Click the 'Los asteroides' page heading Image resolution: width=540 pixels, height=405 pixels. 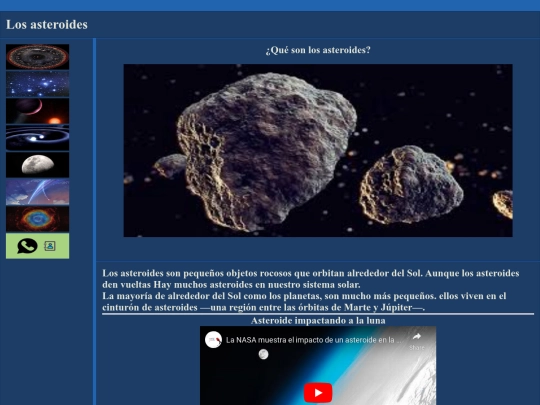point(47,25)
